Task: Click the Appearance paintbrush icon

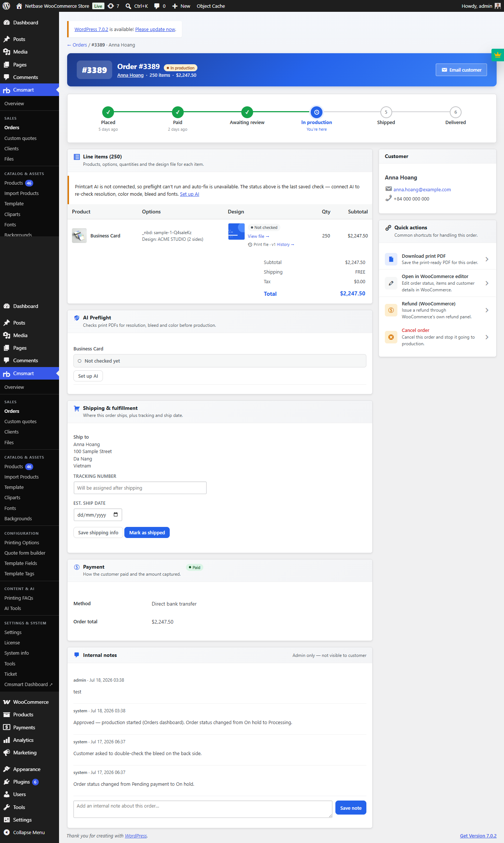Action: pyautogui.click(x=7, y=769)
